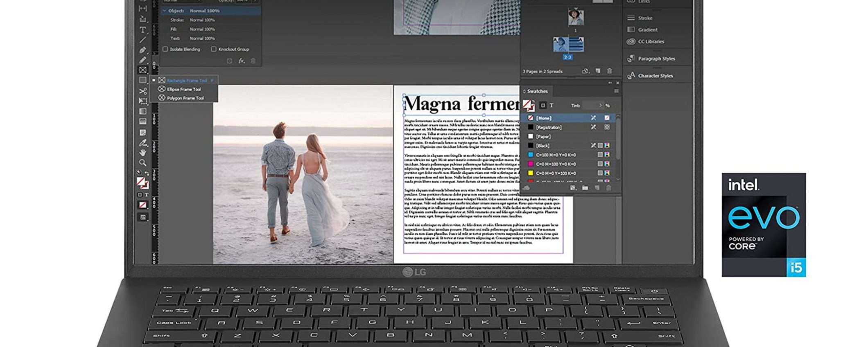Delete the page with the Pages trash icon
This screenshot has width=868, height=347.
pyautogui.click(x=609, y=71)
